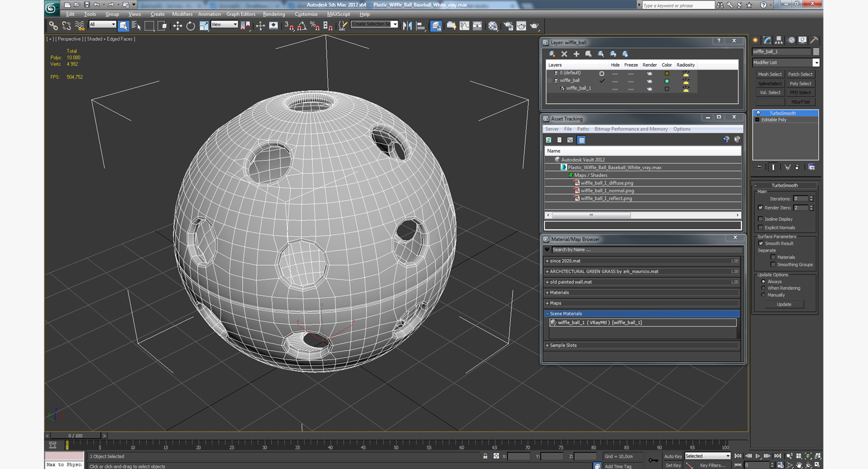This screenshot has width=868, height=469.
Task: Click the Update button in TurboSmooth
Action: (784, 304)
